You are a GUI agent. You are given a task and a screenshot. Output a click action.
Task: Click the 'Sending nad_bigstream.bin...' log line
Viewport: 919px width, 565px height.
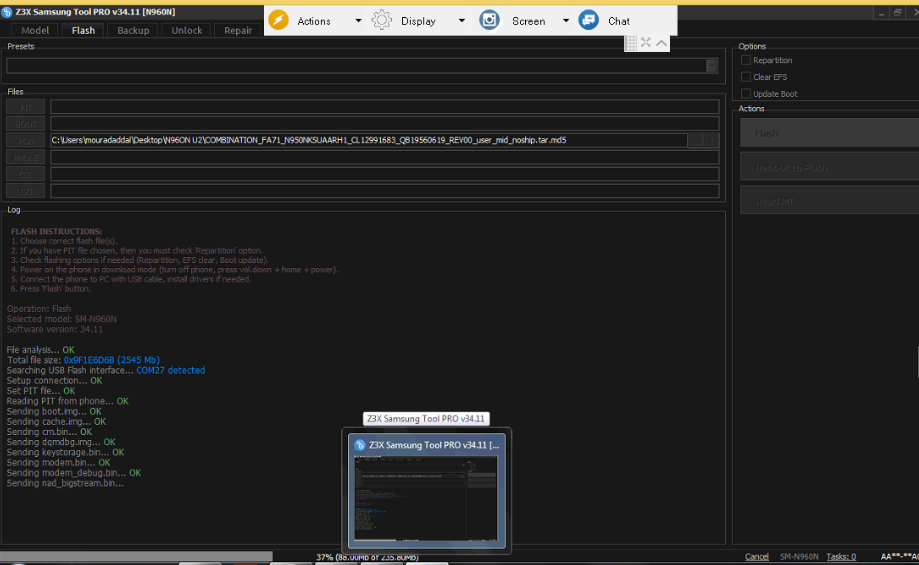tap(65, 483)
